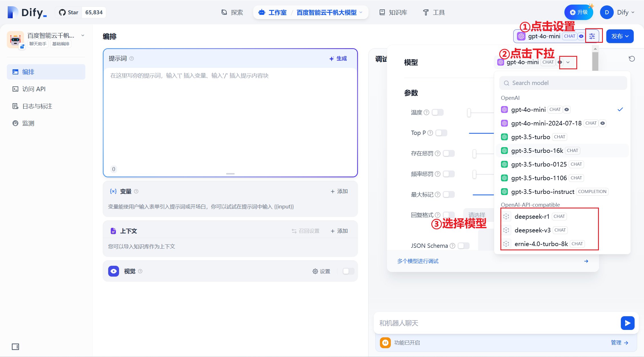Open the 工具 tab
Viewport: 644px width, 357px height.
coord(434,13)
